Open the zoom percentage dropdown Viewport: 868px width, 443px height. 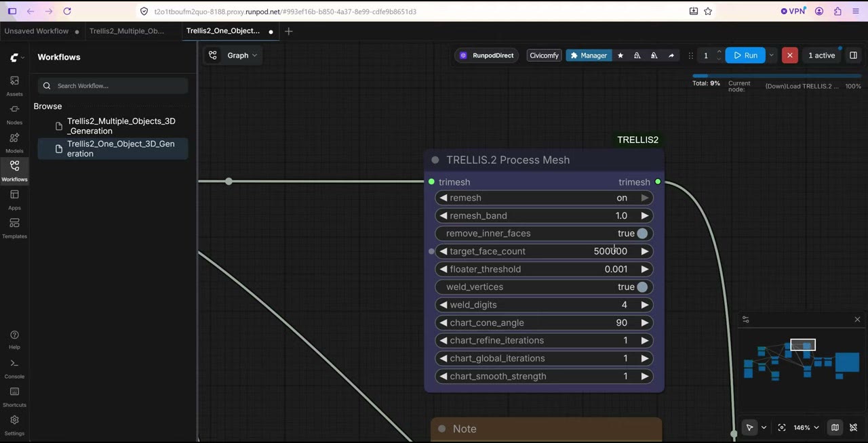tap(807, 427)
